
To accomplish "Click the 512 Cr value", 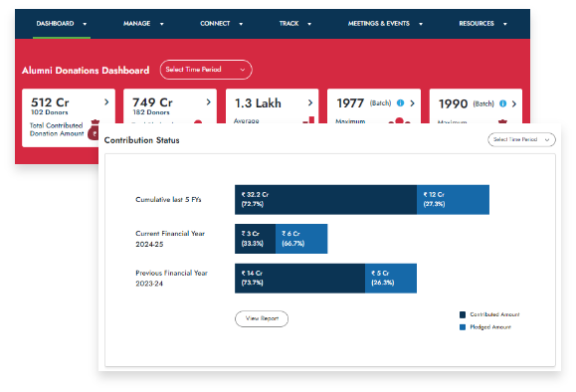I will tap(50, 102).
